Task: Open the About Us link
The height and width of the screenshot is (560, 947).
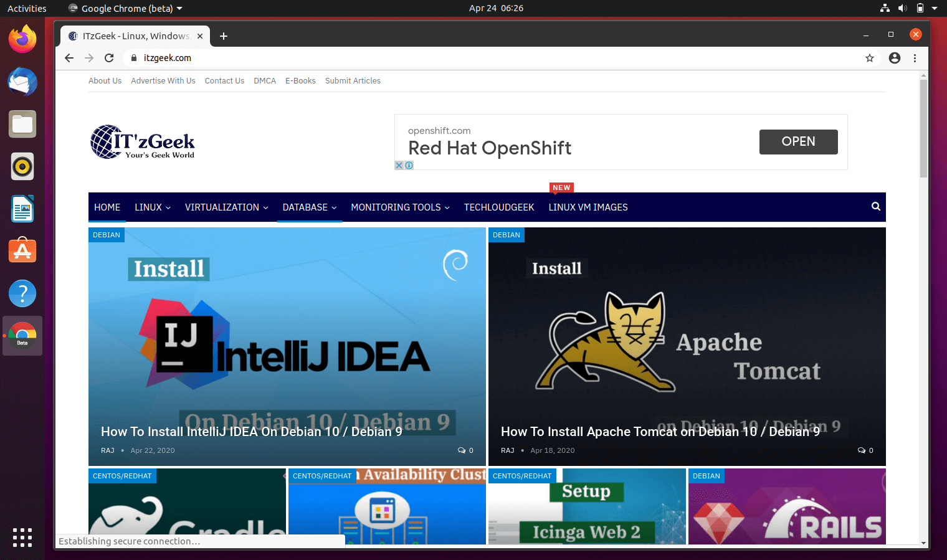Action: 105,81
